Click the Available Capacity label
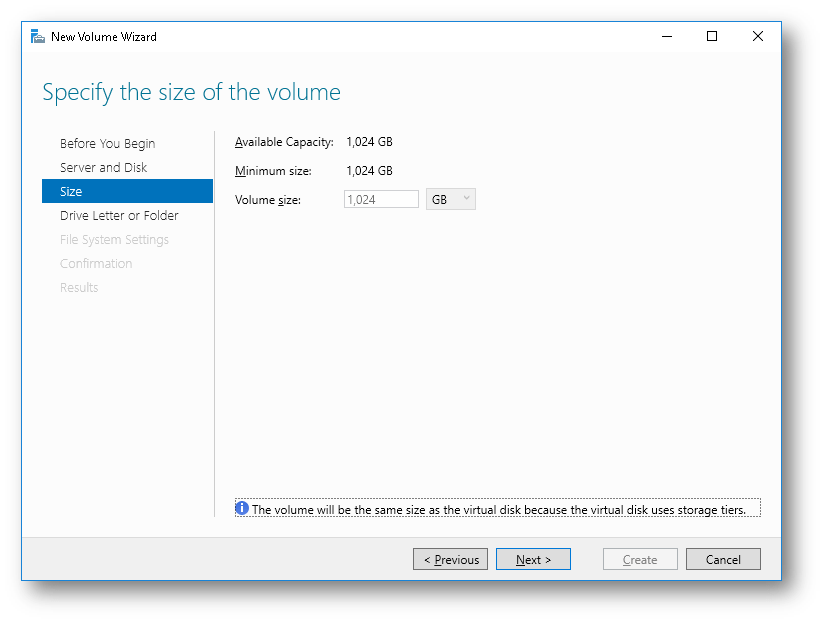The width and height of the screenshot is (824, 623). point(283,142)
